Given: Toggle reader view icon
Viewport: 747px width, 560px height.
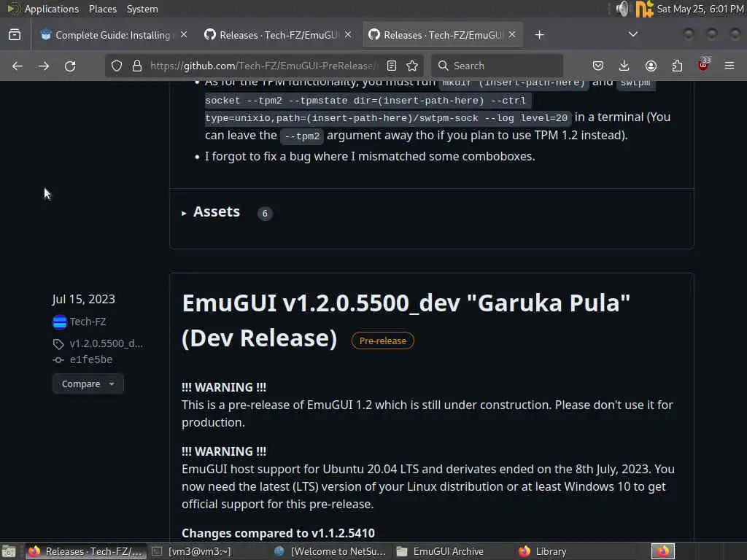Looking at the screenshot, I should (392, 66).
